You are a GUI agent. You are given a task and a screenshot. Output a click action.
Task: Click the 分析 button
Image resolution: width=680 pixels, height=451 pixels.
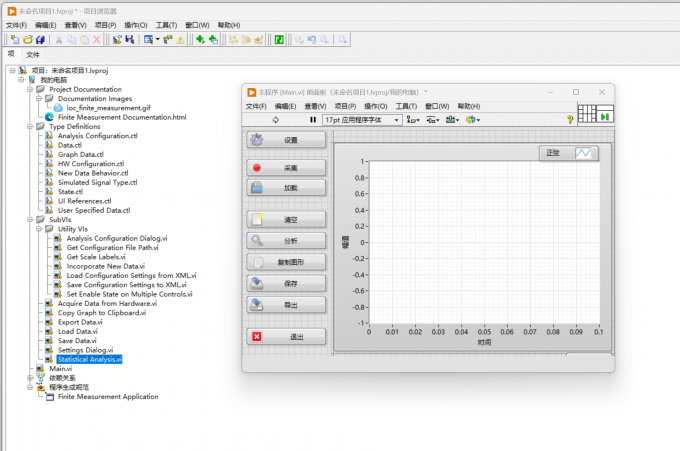(x=286, y=241)
